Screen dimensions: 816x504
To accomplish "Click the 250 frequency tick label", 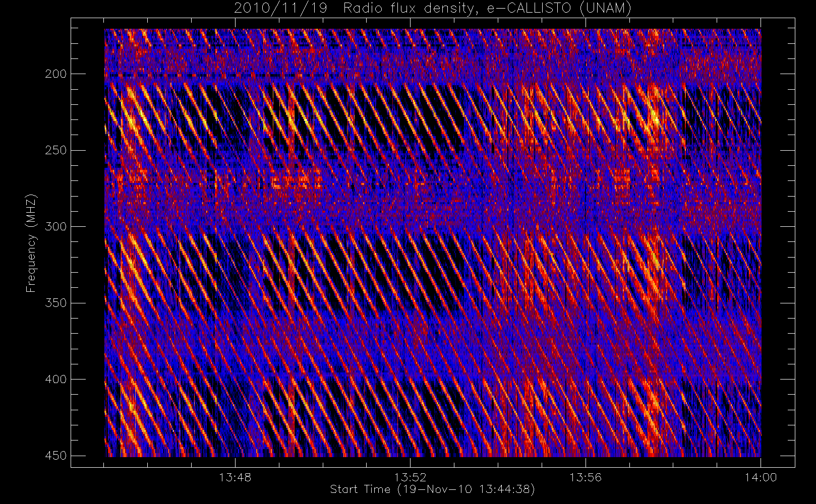I will coord(56,150).
